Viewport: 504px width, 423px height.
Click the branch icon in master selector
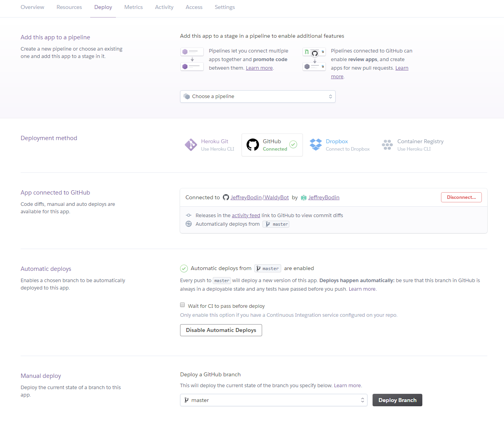(186, 400)
